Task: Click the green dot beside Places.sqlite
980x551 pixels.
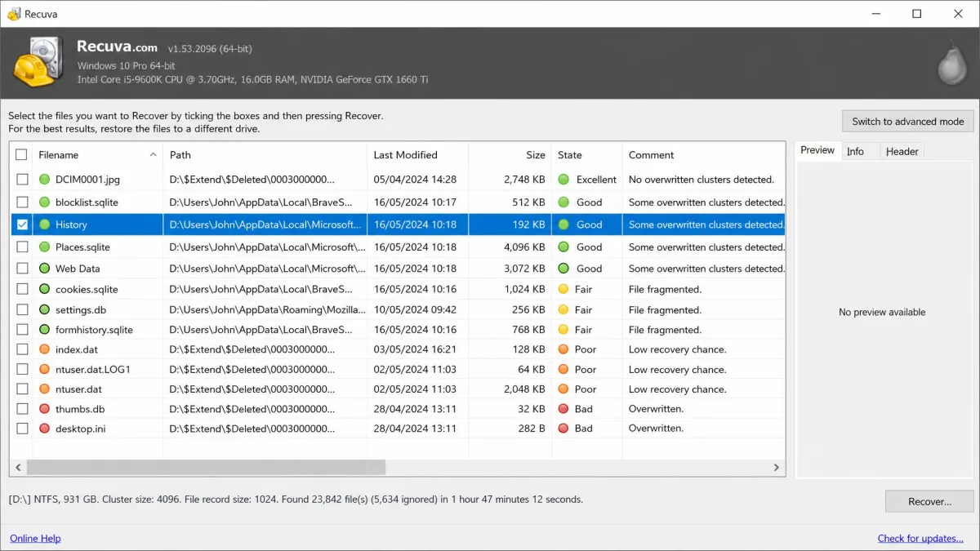Action: coord(44,247)
